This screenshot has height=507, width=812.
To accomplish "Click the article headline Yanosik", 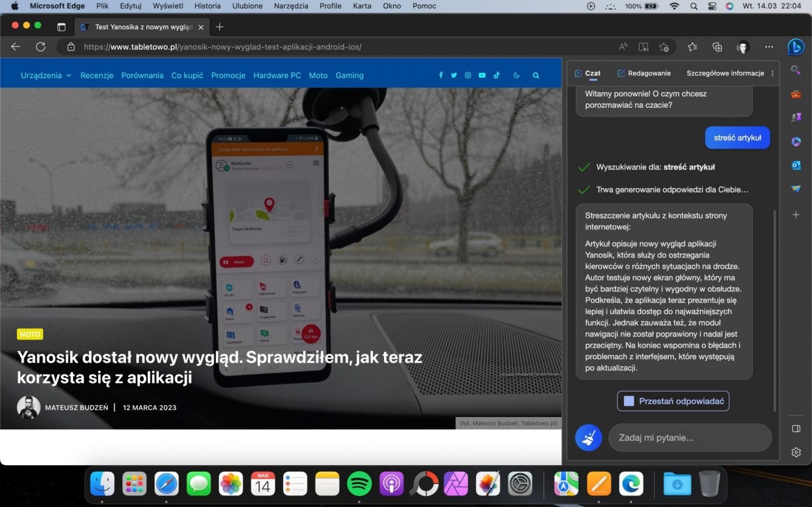I will (219, 367).
